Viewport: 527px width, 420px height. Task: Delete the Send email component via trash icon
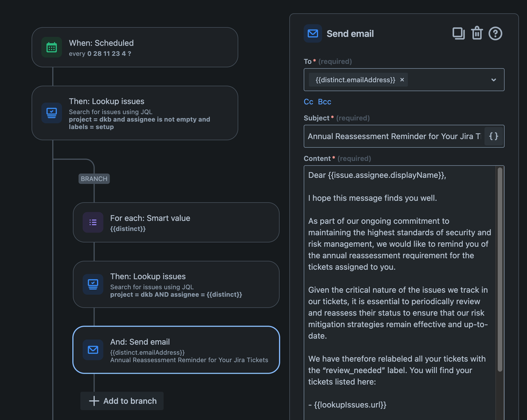pyautogui.click(x=476, y=33)
